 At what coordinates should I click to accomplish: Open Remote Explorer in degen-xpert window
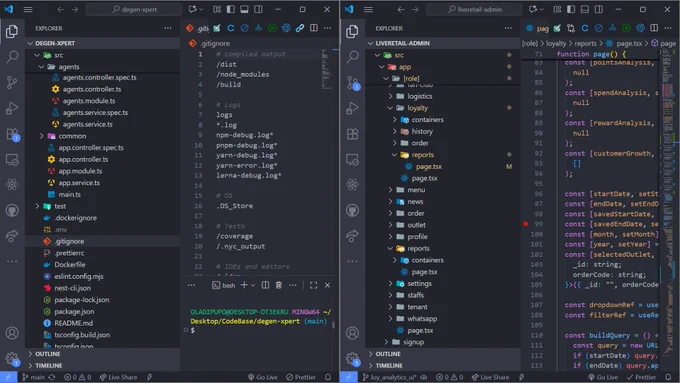click(12, 159)
